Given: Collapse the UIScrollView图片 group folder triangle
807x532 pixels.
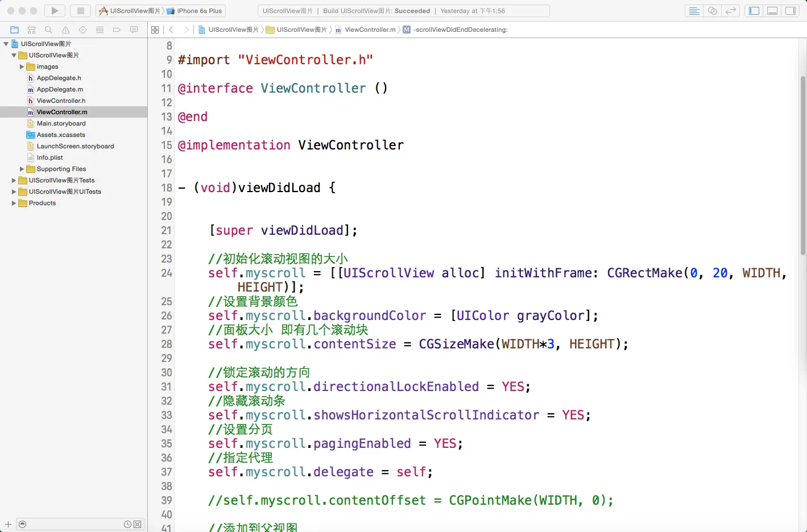Looking at the screenshot, I should coord(14,55).
